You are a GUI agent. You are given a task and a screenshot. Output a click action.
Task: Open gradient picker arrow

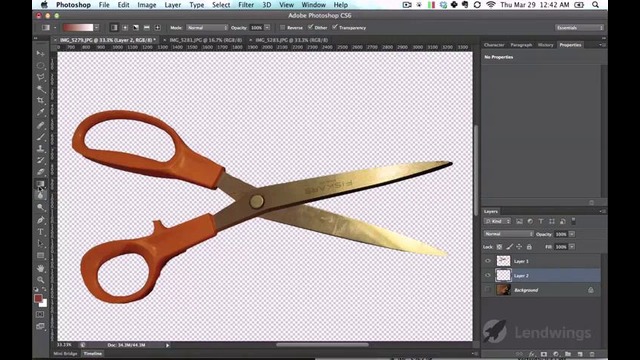pos(96,27)
